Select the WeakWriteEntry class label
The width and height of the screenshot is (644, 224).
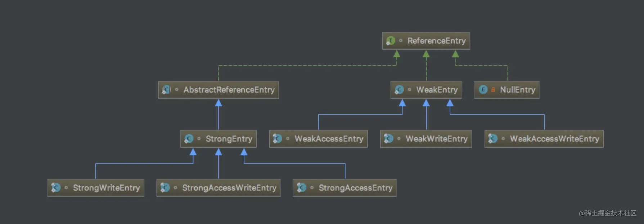[436, 139]
